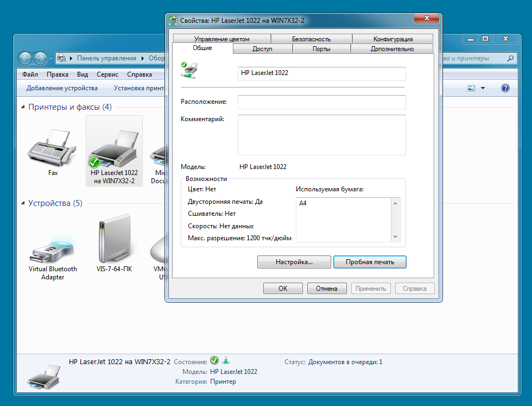The width and height of the screenshot is (532, 406).
Task: Click the Отмена button
Action: point(327,289)
